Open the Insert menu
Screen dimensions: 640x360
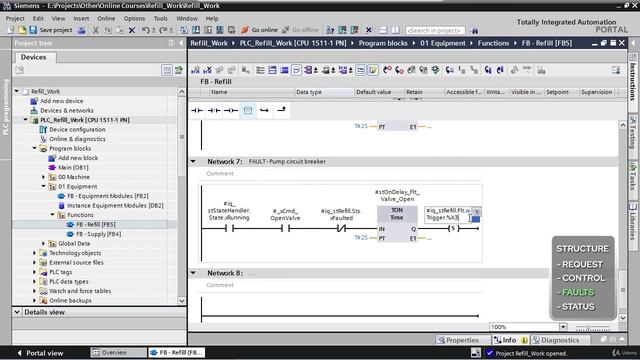(x=81, y=18)
